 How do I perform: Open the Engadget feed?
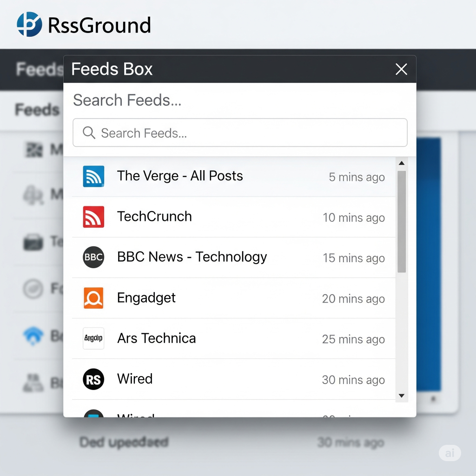[x=234, y=298]
